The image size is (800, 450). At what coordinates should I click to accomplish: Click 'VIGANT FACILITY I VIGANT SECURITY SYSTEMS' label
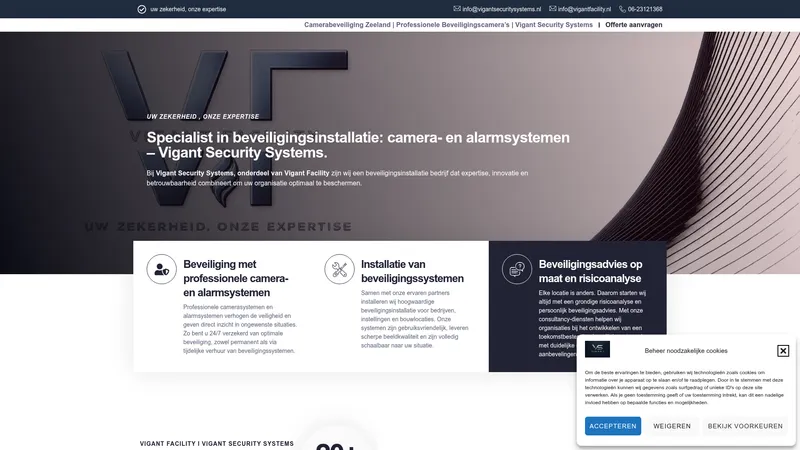pyautogui.click(x=217, y=444)
